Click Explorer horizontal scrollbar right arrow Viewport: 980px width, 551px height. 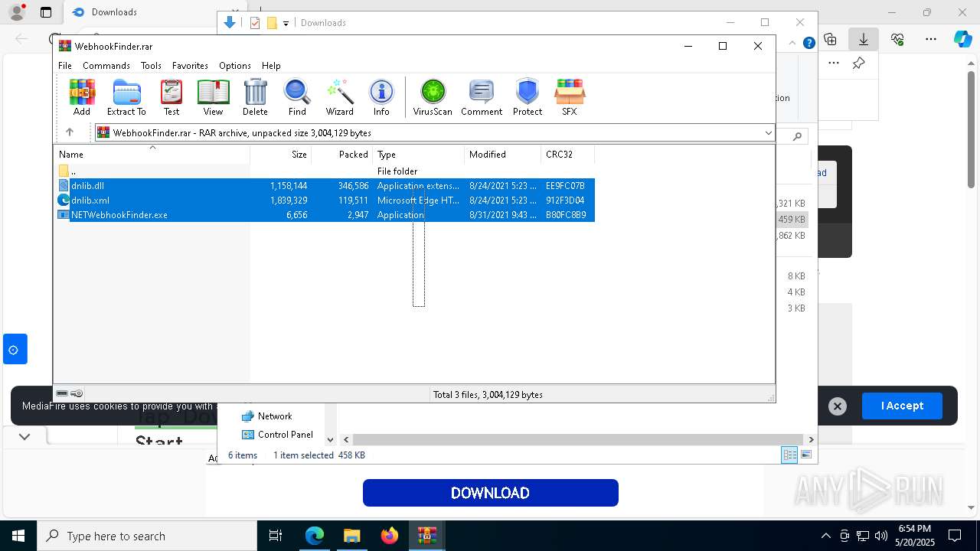point(811,439)
